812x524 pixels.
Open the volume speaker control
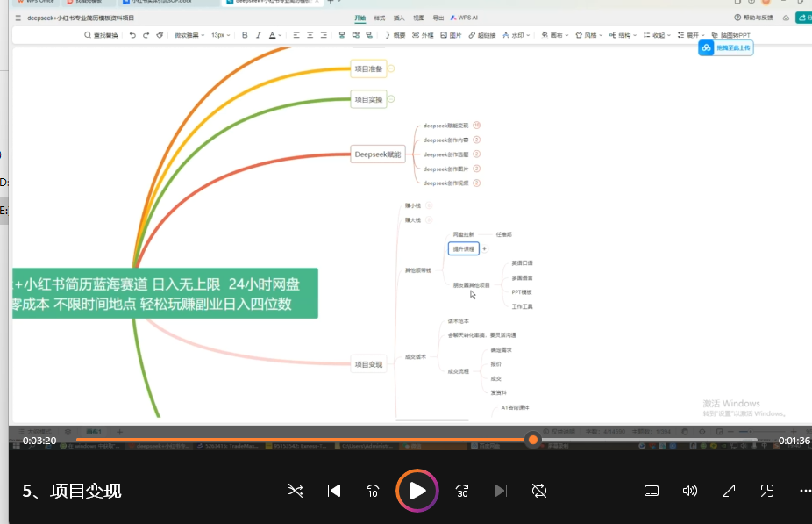point(690,491)
